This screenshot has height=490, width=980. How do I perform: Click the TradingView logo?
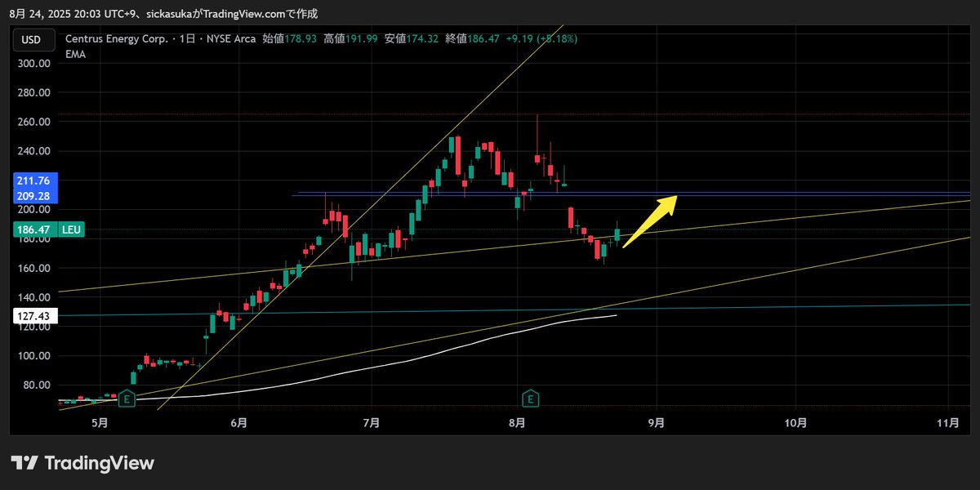pos(82,463)
